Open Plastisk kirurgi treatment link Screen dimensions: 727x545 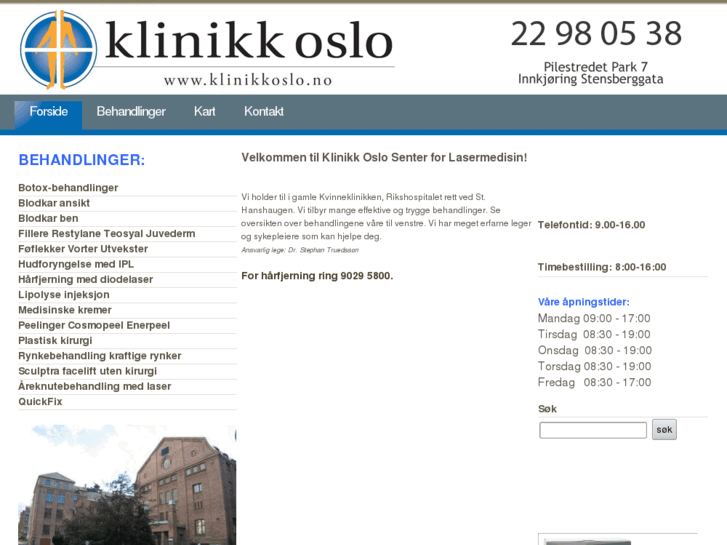tap(55, 341)
